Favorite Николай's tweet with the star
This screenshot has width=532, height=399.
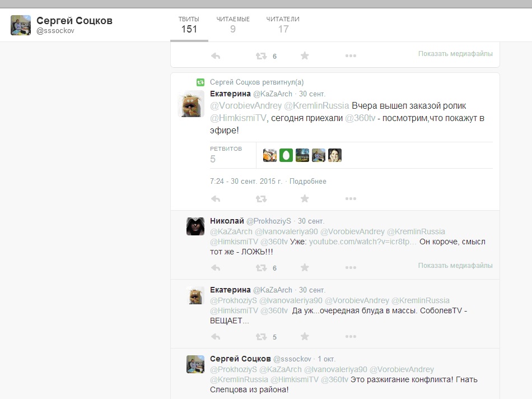pos(305,268)
